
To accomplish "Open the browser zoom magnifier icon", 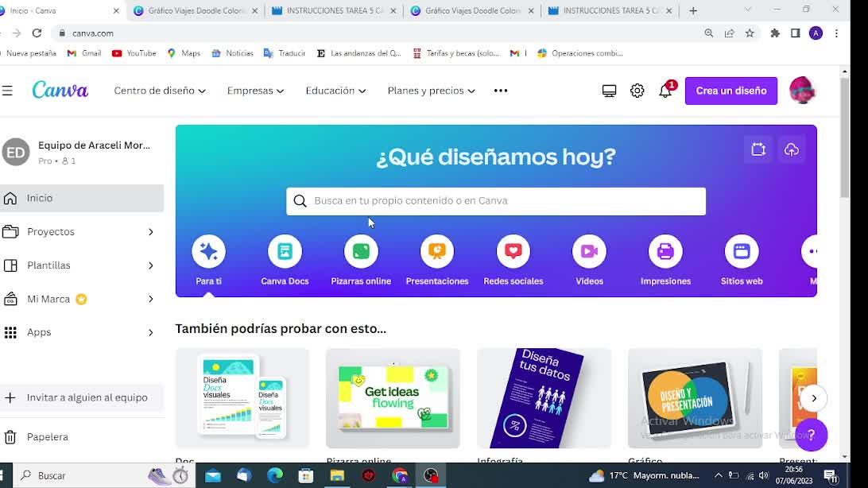I will [x=708, y=33].
